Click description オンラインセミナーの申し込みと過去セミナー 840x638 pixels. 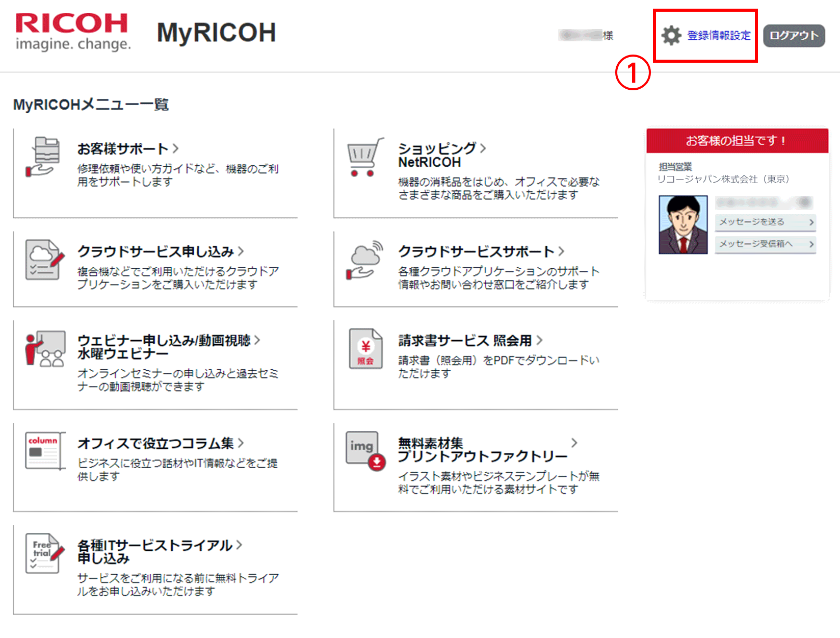click(x=178, y=380)
